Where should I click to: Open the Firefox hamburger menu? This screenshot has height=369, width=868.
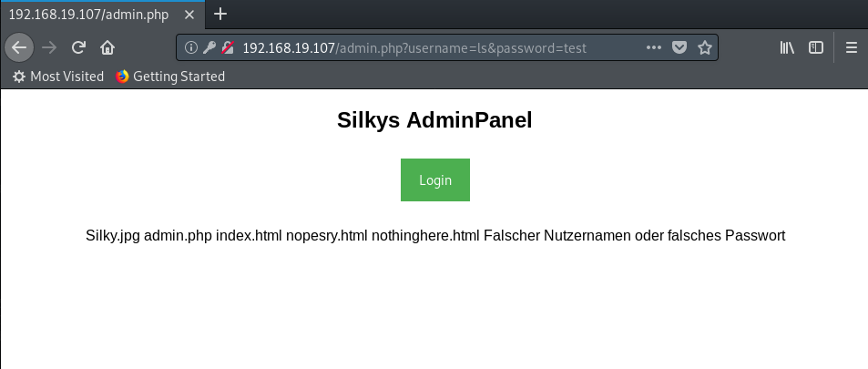pos(852,47)
